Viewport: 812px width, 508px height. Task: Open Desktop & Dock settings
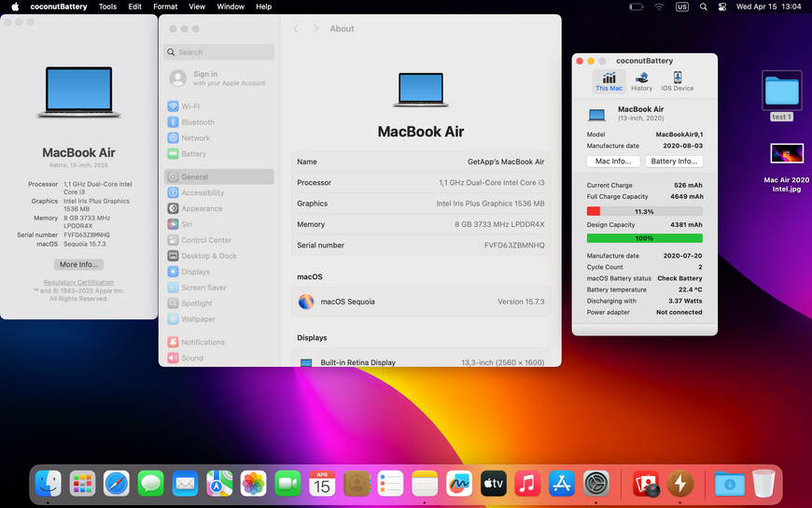point(219,256)
